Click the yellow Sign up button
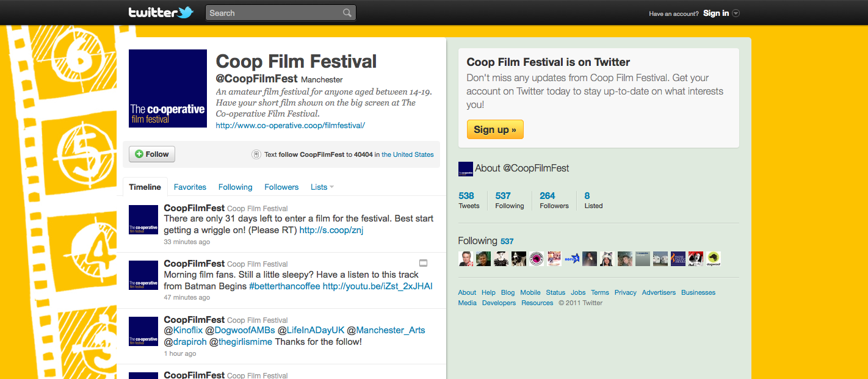Image resolution: width=868 pixels, height=379 pixels. point(495,129)
